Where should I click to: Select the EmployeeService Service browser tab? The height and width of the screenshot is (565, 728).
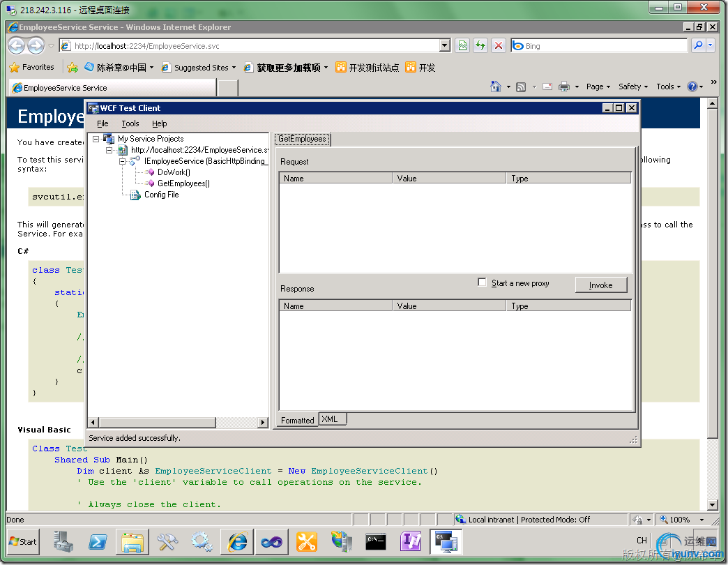[112, 88]
